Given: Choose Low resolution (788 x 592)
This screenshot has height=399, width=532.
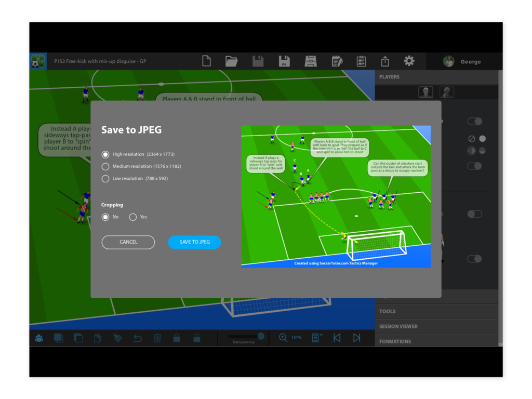Looking at the screenshot, I should tap(105, 178).
